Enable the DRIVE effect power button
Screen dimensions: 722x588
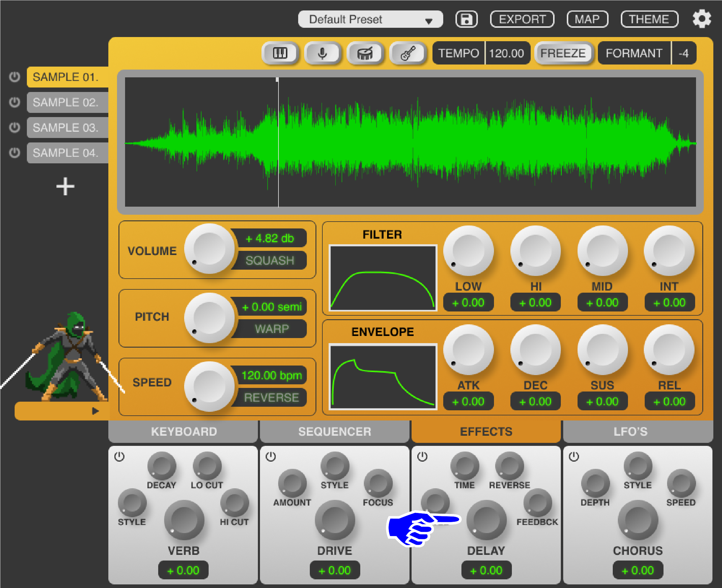pyautogui.click(x=270, y=457)
